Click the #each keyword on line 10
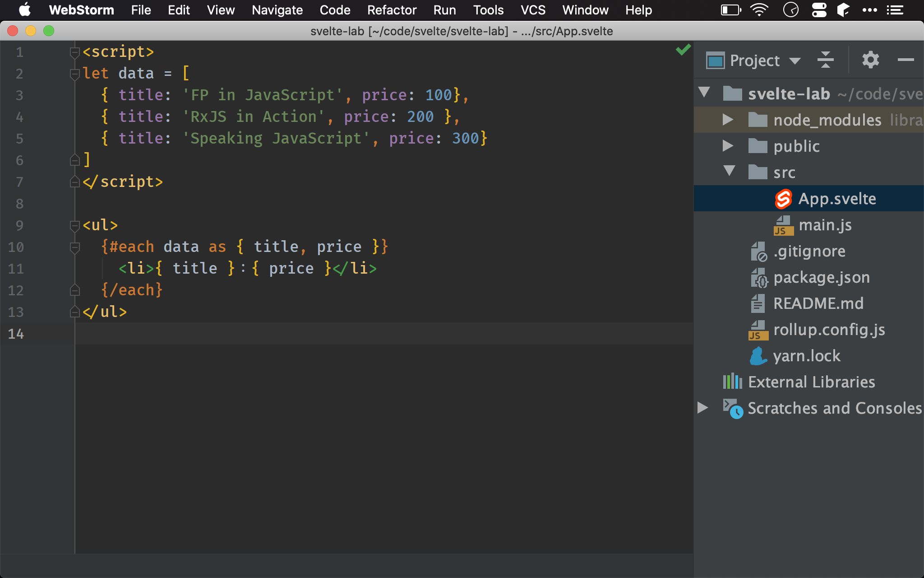Image resolution: width=924 pixels, height=578 pixels. (x=132, y=247)
